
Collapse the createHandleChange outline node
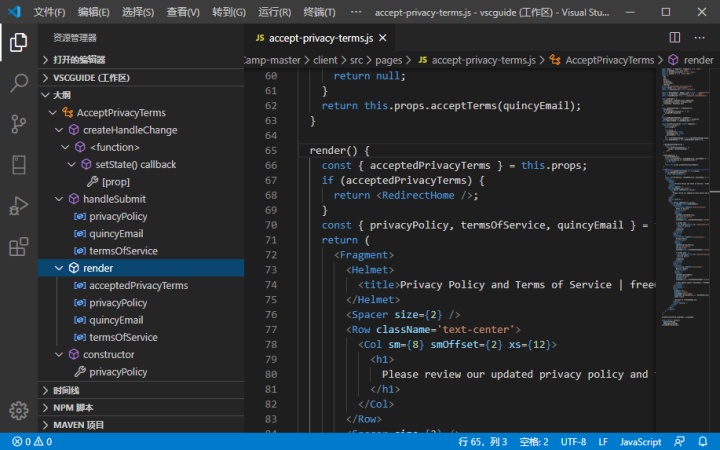[59, 130]
